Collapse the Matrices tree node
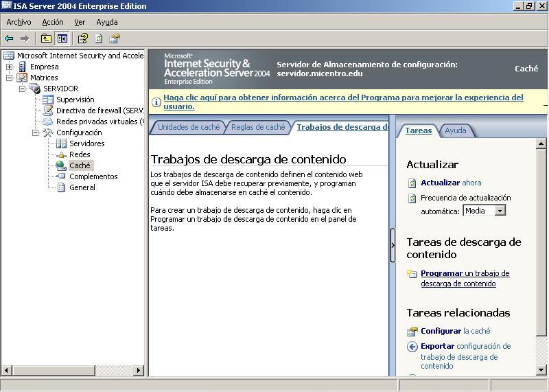 tap(9, 78)
